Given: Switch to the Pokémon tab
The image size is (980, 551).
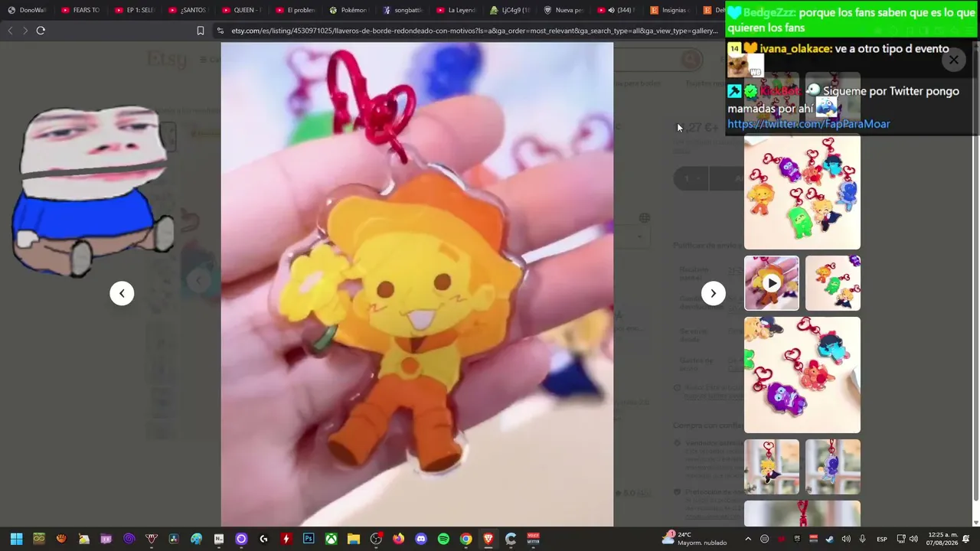Looking at the screenshot, I should tap(349, 10).
